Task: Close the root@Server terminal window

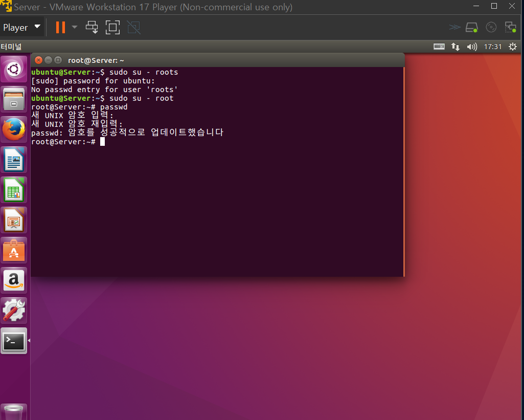Action: 38,60
